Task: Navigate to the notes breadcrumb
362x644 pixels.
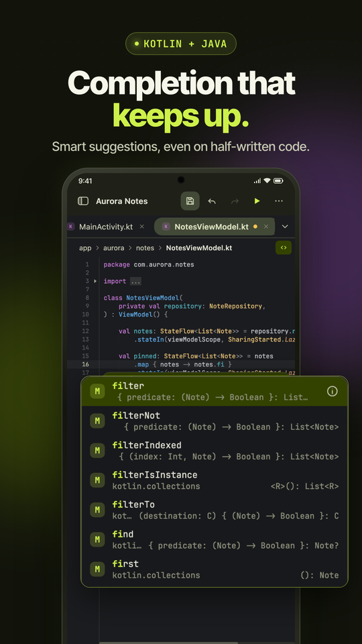Action: tap(145, 248)
